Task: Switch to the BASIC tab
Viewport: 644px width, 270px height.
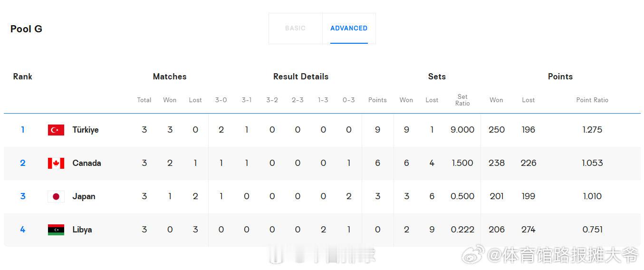Action: click(295, 28)
